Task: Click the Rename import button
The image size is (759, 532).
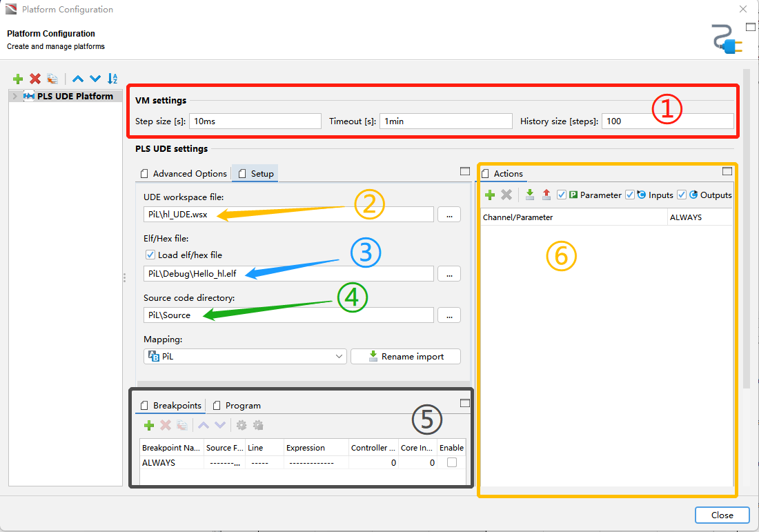Action: pyautogui.click(x=406, y=357)
